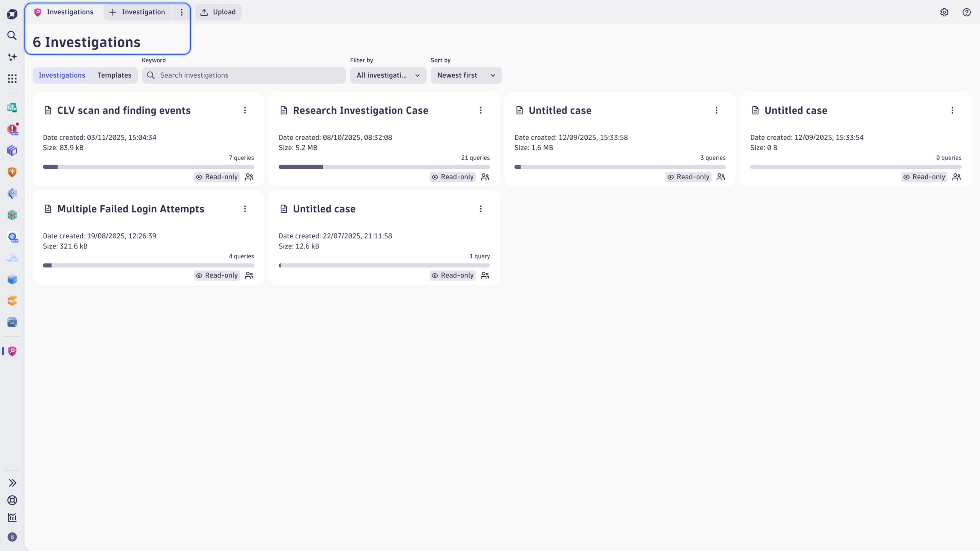Click the Upload button
This screenshot has width=980, height=551.
coord(218,12)
